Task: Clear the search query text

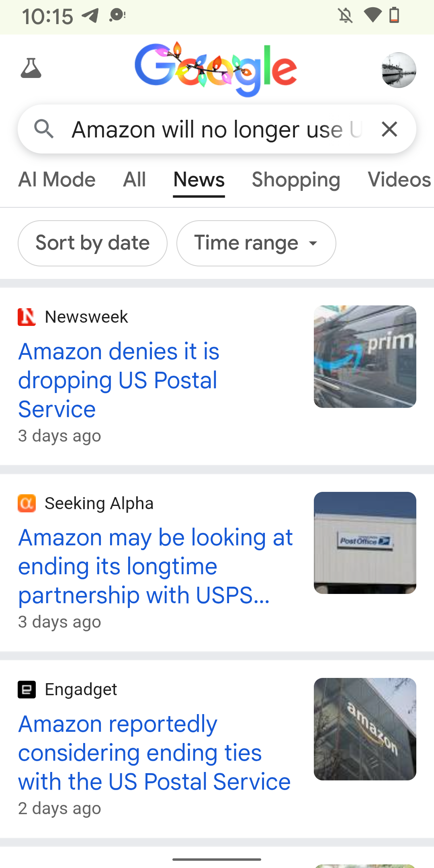Action: click(389, 129)
